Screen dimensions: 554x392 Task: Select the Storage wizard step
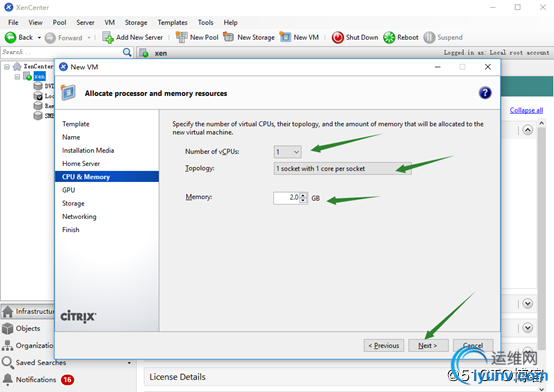pyautogui.click(x=73, y=203)
